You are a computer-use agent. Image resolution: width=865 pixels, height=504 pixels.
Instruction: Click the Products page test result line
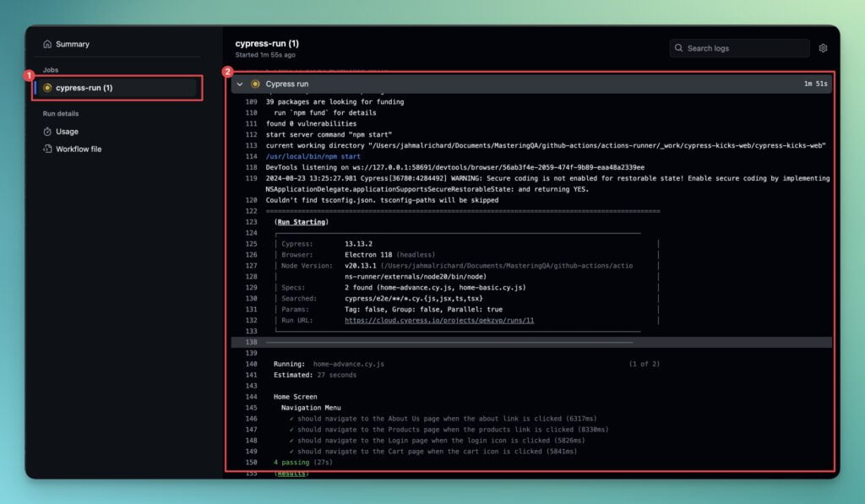449,430
